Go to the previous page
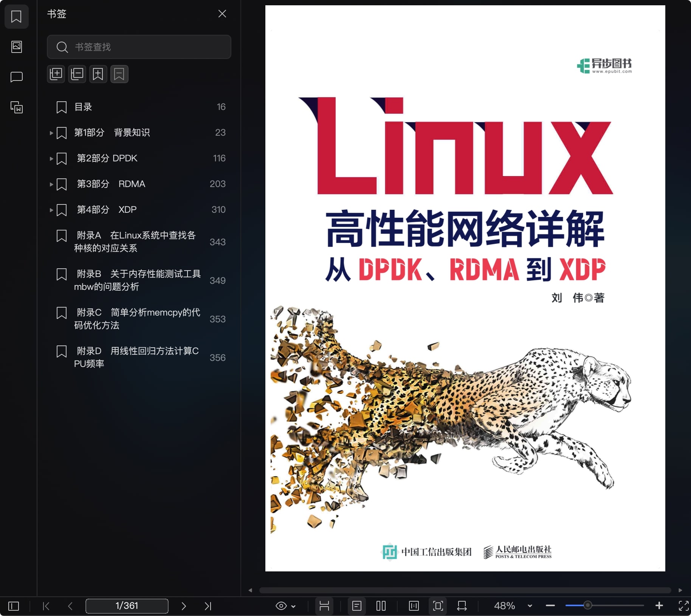691x616 pixels. (x=70, y=606)
